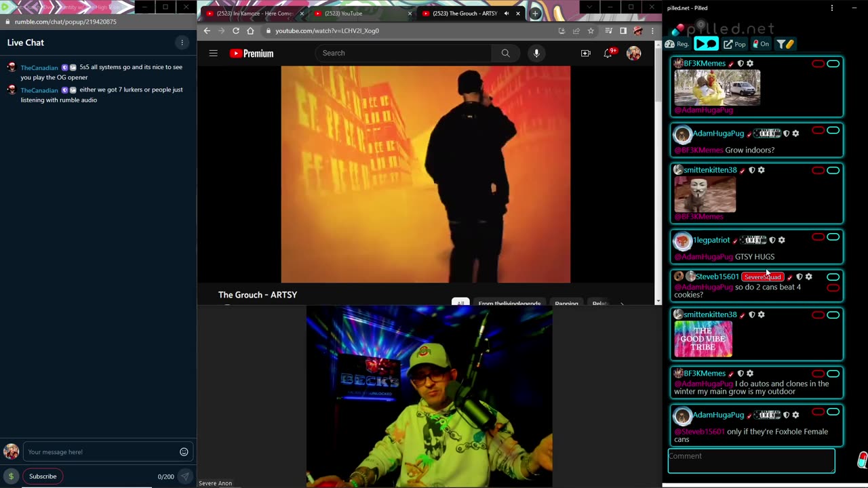Open a new Chrome tab
The height and width of the screenshot is (488, 868).
tap(535, 14)
